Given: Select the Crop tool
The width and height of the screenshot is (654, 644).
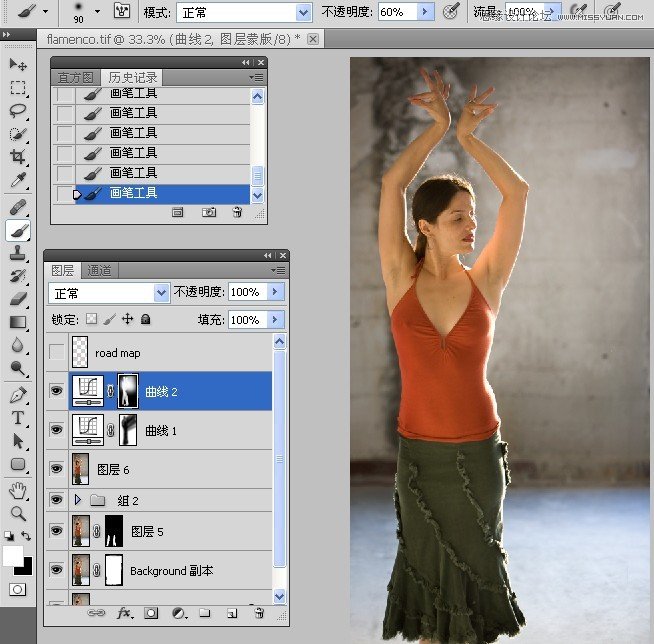Looking at the screenshot, I should [x=18, y=157].
